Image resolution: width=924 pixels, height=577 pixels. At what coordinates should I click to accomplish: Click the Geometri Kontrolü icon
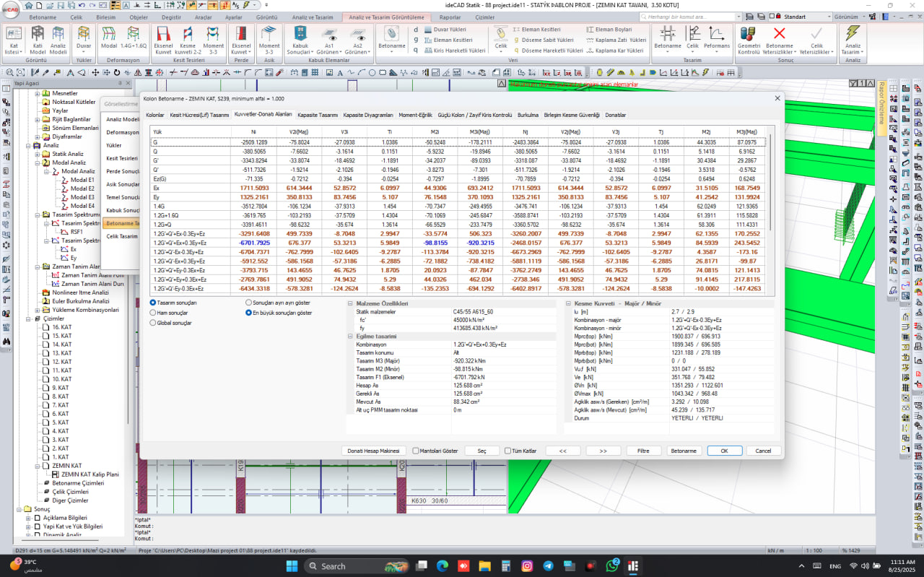coord(749,40)
